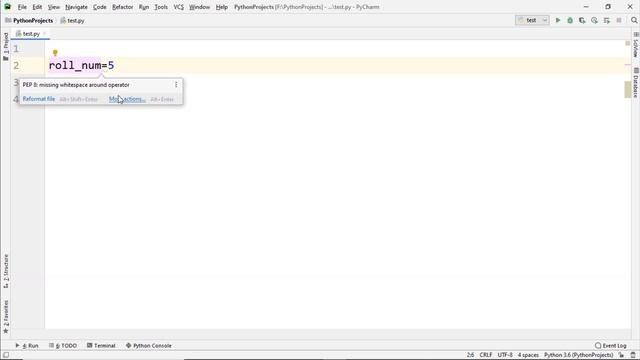This screenshot has width=640, height=360.
Task: Open the Database side panel
Action: [636, 83]
